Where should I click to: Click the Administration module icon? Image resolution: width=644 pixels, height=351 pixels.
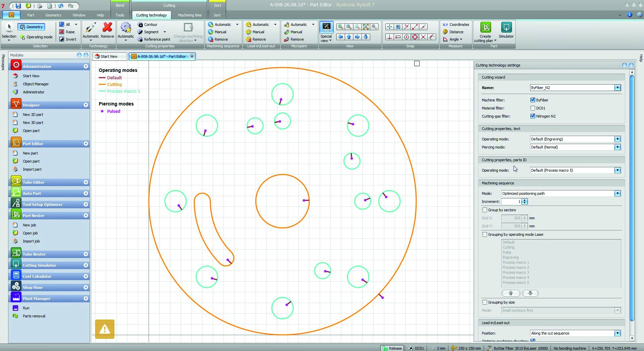pyautogui.click(x=16, y=65)
